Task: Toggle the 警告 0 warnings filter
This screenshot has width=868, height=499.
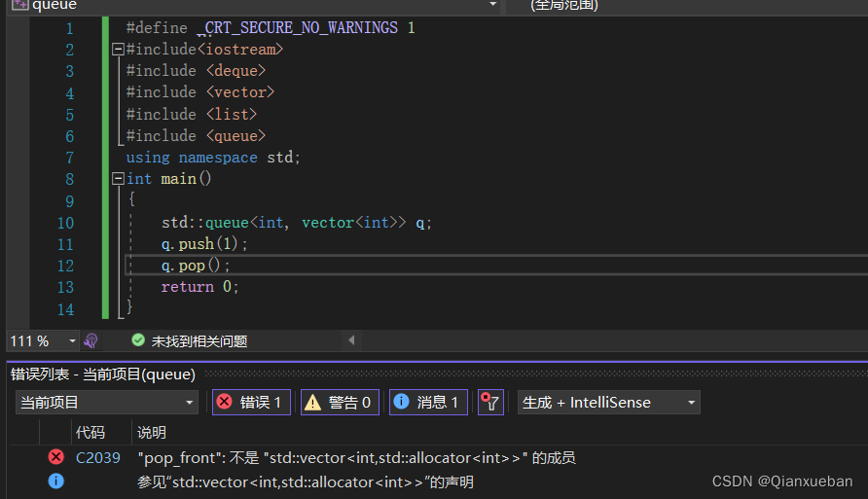Action: [x=340, y=402]
